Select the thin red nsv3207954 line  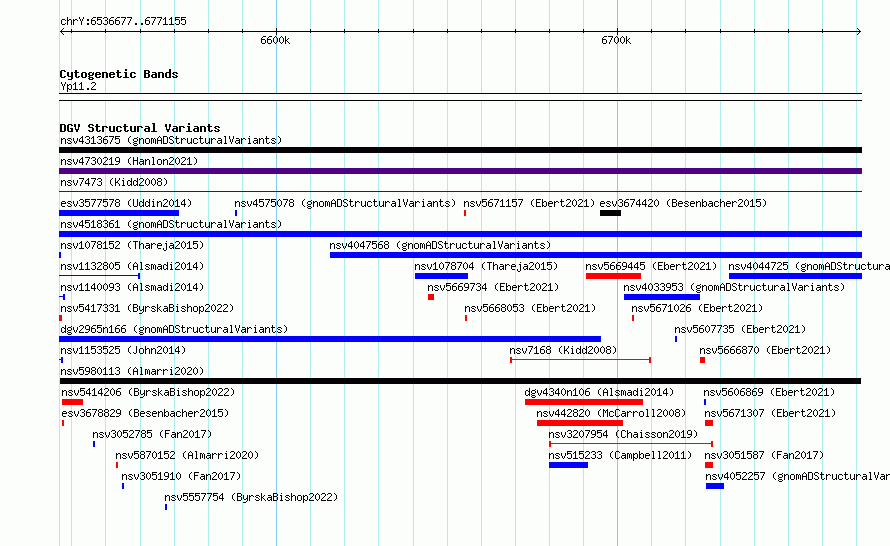pos(631,444)
